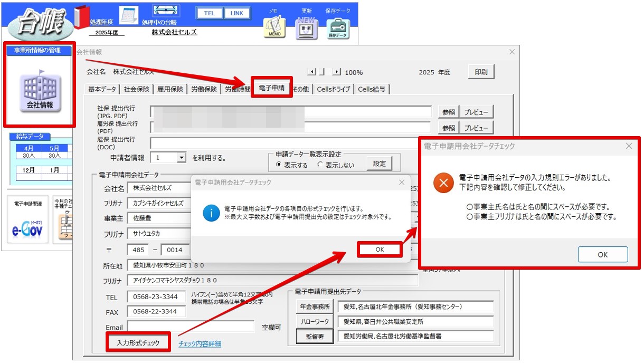The height and width of the screenshot is (364, 644).
Task: Click the 所在地 address field
Action: coord(272,265)
